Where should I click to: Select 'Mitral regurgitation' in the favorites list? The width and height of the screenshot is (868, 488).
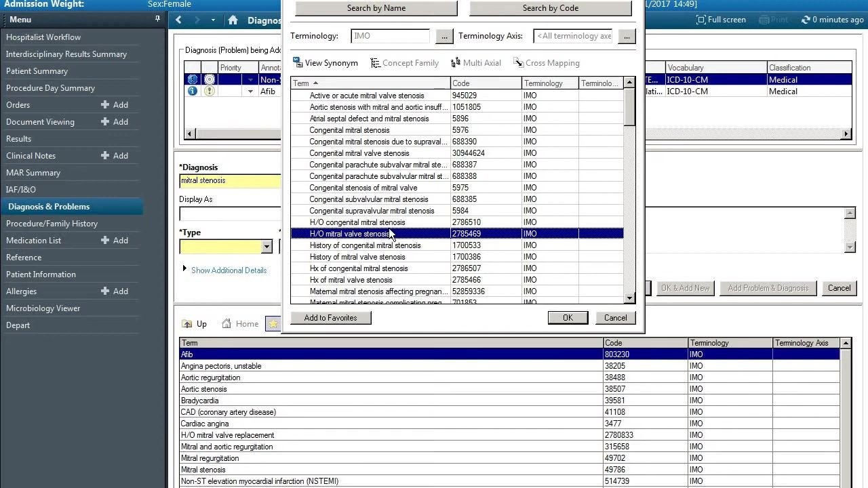click(x=509, y=458)
